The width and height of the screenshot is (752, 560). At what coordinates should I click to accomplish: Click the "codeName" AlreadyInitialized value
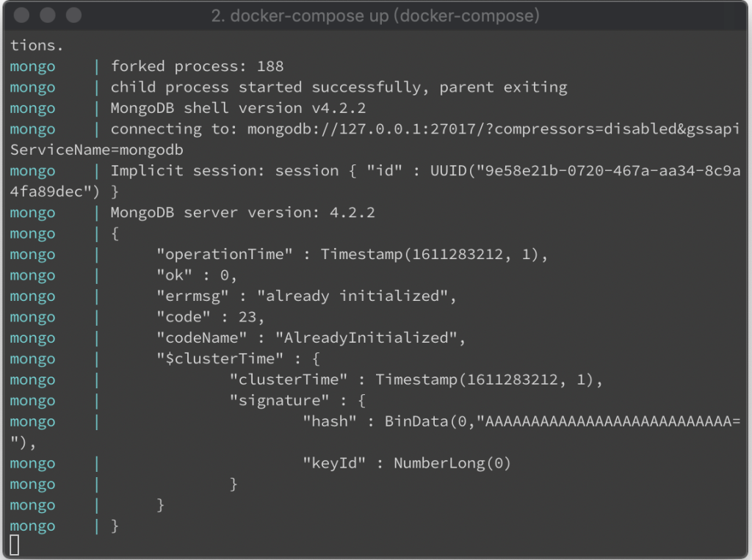(366, 338)
